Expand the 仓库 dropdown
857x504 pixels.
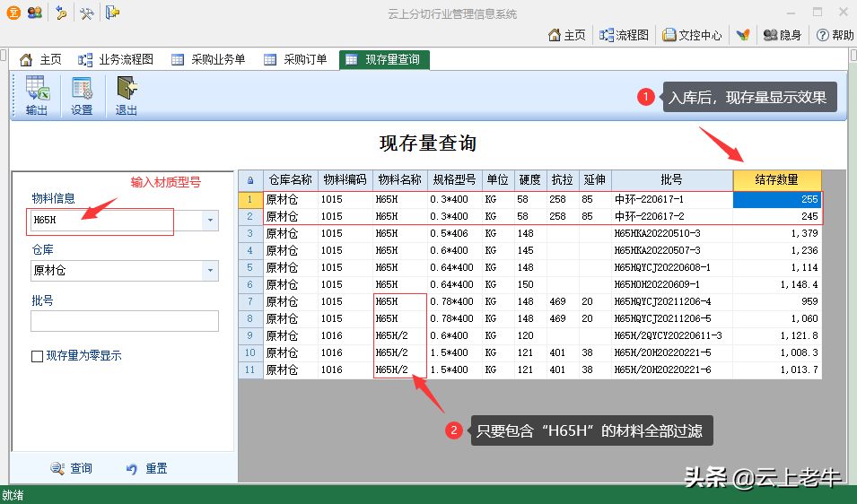(x=210, y=270)
